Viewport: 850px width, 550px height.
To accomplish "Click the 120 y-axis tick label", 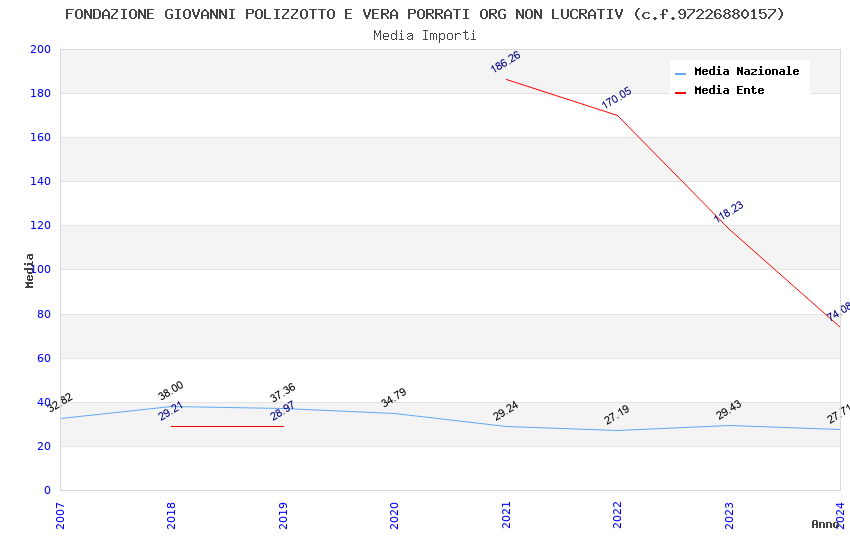I will click(x=41, y=225).
